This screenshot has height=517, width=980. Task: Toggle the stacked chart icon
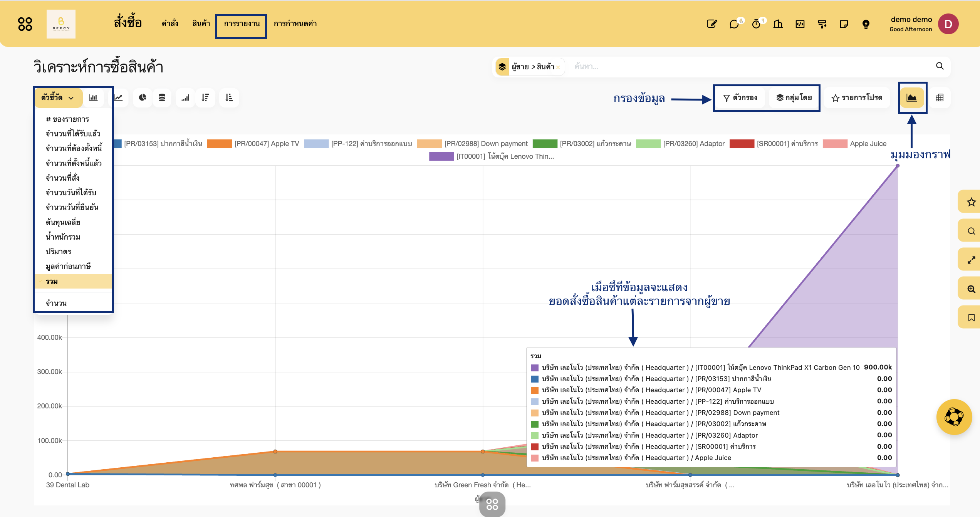point(162,97)
